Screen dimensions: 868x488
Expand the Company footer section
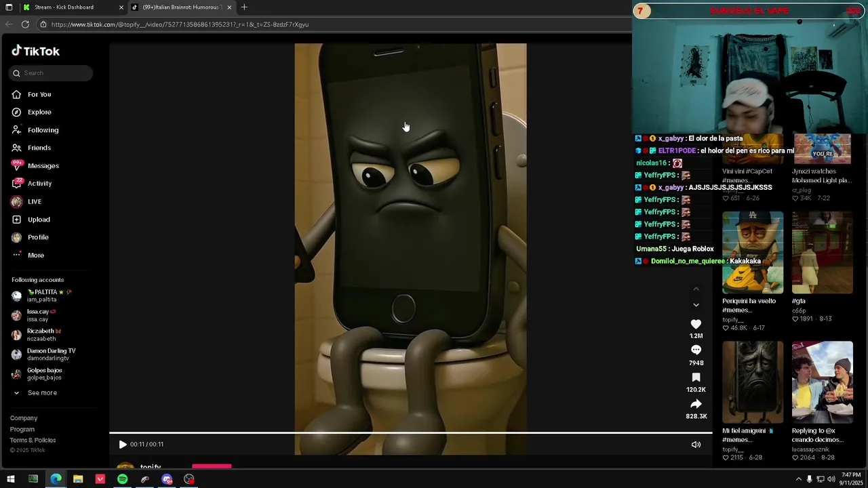pos(24,418)
